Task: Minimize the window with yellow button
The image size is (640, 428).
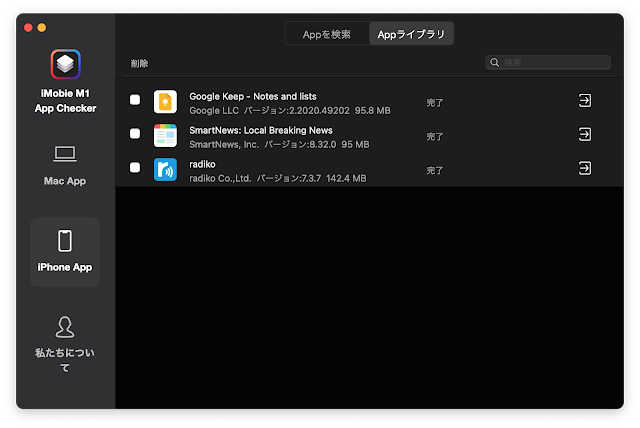Action: [x=42, y=28]
